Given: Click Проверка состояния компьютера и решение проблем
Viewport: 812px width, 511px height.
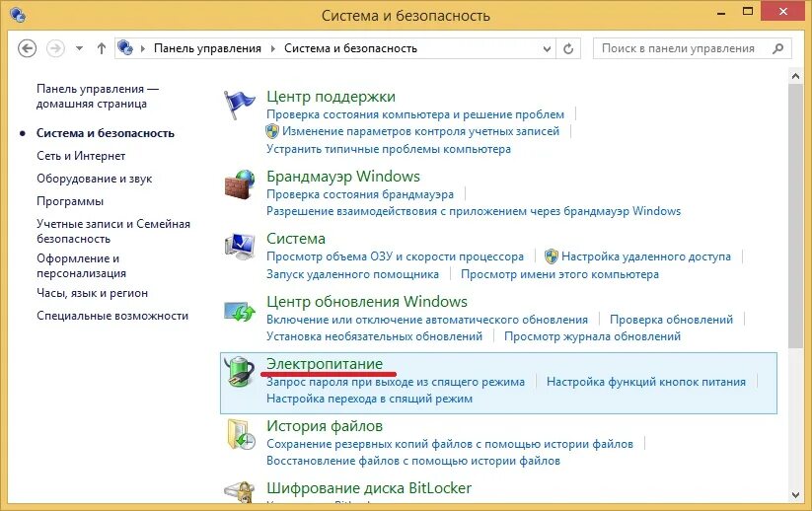Looking at the screenshot, I should [x=415, y=114].
